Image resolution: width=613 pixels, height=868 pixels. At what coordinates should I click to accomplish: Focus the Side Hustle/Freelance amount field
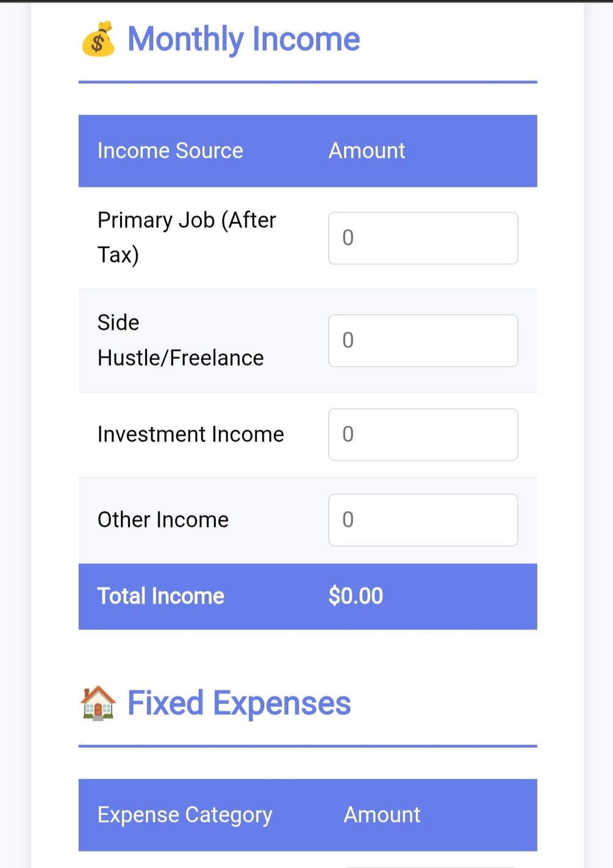point(423,340)
